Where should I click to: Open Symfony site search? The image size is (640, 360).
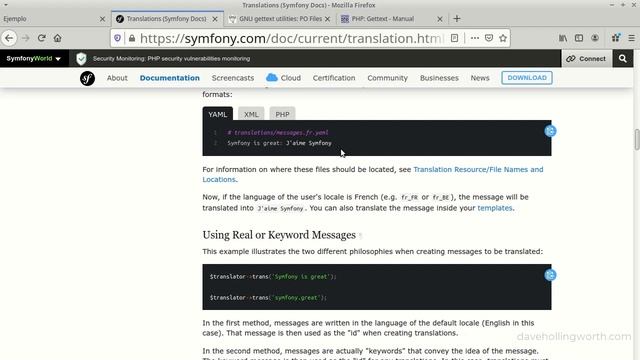(622, 58)
